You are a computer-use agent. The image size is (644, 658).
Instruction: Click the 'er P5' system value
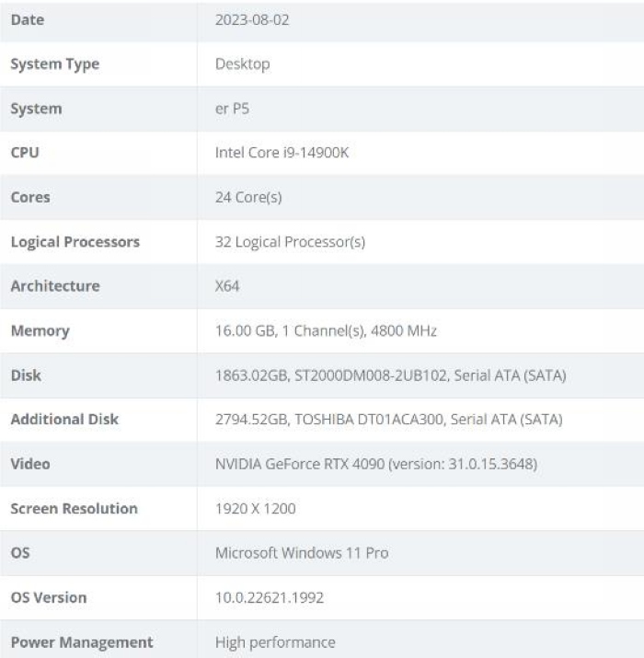232,109
